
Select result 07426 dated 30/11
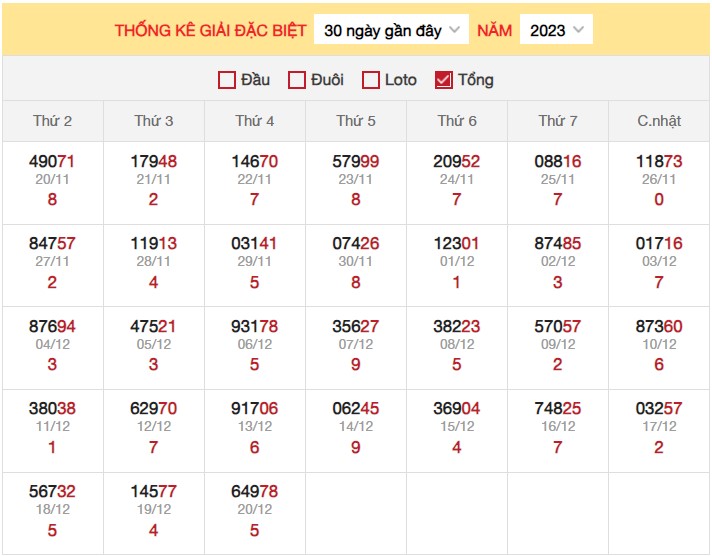point(356,243)
